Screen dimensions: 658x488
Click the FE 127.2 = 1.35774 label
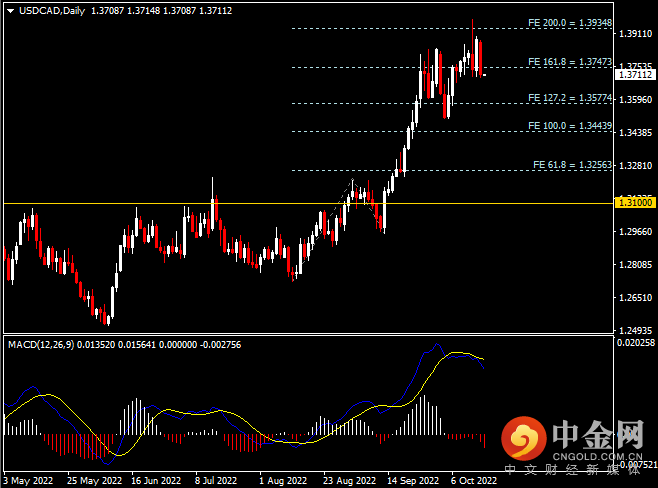pos(570,98)
